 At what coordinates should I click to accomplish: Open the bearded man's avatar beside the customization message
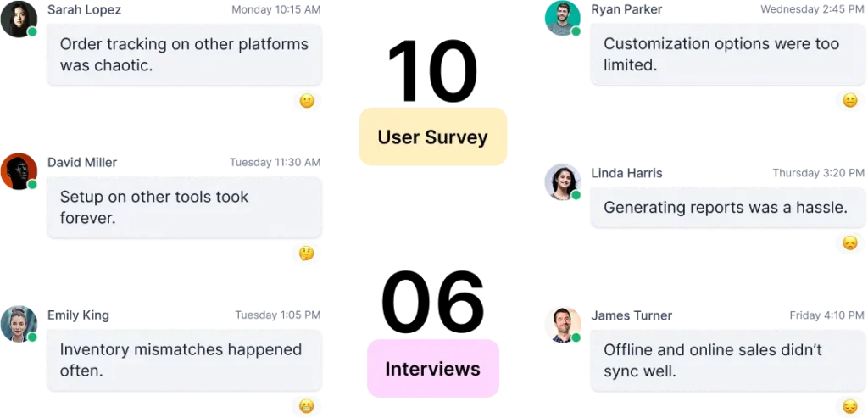click(562, 19)
